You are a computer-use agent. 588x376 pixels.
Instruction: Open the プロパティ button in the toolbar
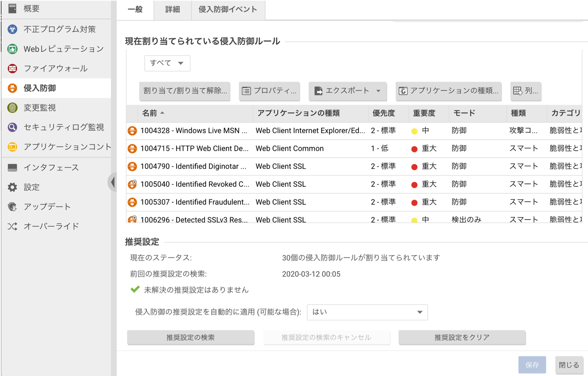269,91
